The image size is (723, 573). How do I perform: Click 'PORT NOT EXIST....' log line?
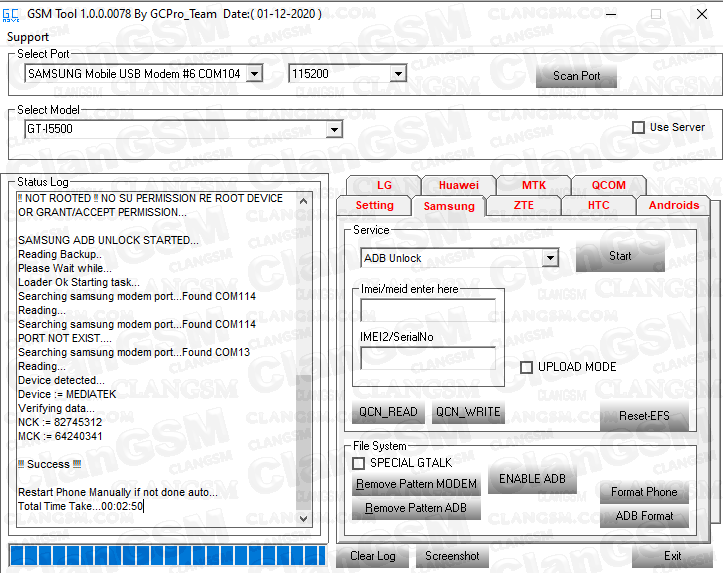(65, 338)
